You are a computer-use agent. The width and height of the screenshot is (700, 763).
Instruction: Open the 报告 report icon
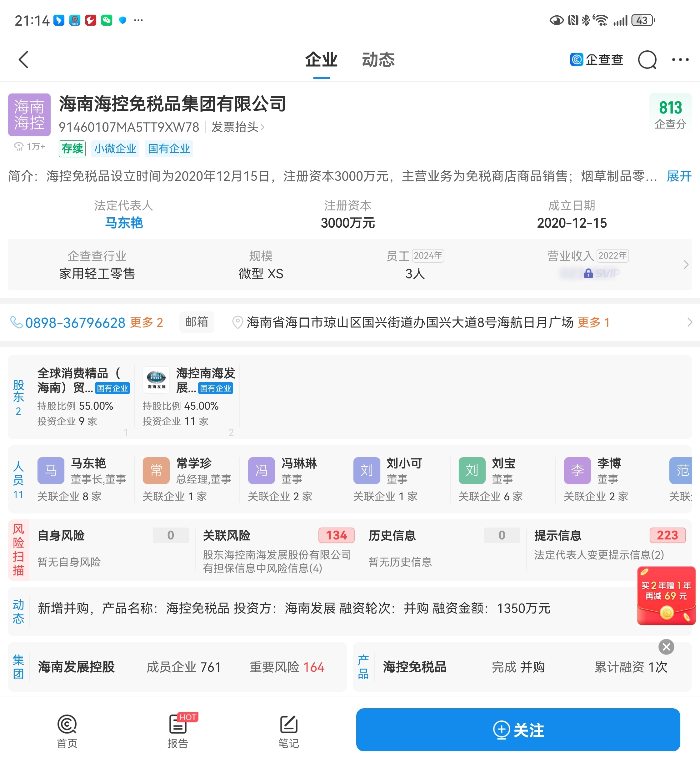click(178, 731)
